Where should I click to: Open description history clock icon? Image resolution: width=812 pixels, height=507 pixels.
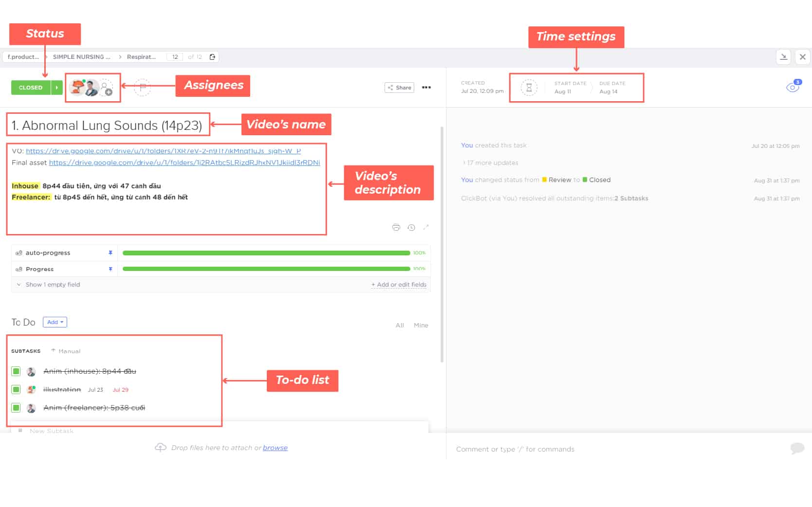pos(411,227)
